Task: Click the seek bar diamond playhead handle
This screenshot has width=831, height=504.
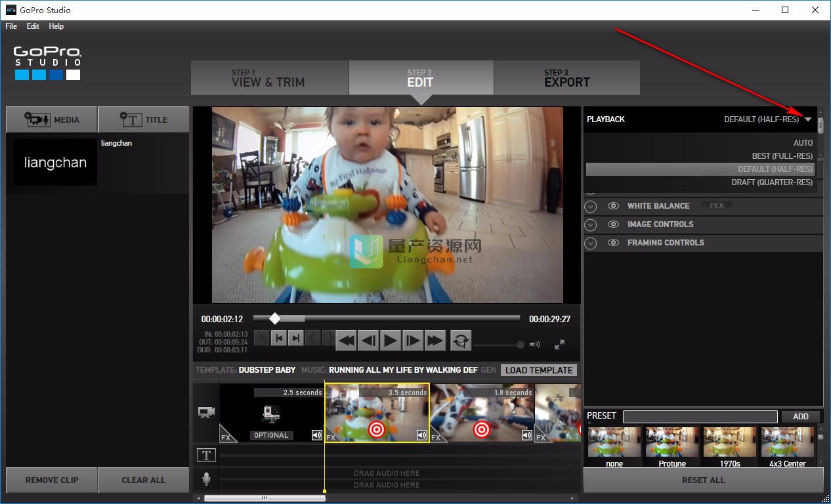Action: click(275, 318)
